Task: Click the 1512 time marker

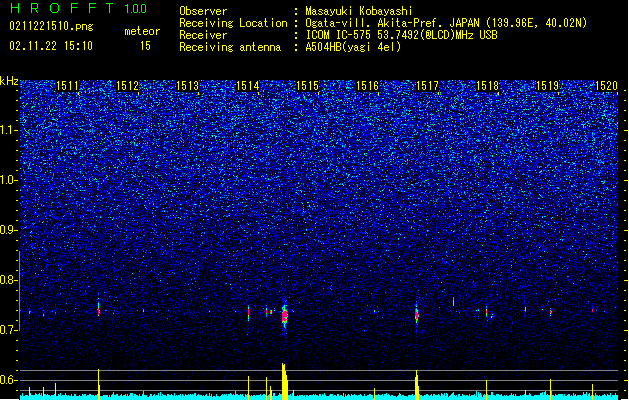Action: [127, 86]
